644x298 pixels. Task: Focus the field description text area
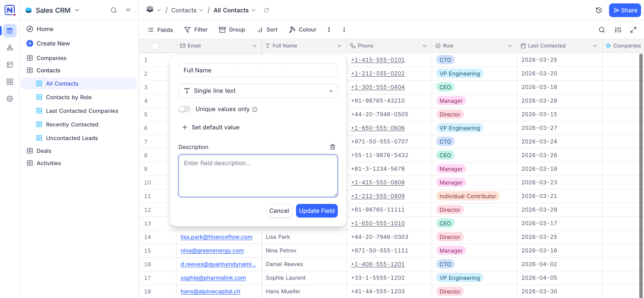(x=258, y=176)
